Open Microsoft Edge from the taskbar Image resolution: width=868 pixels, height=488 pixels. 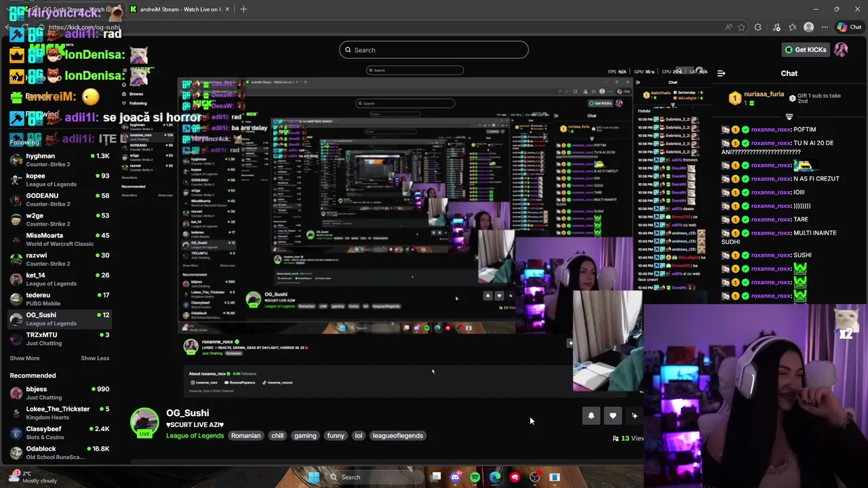(x=495, y=477)
